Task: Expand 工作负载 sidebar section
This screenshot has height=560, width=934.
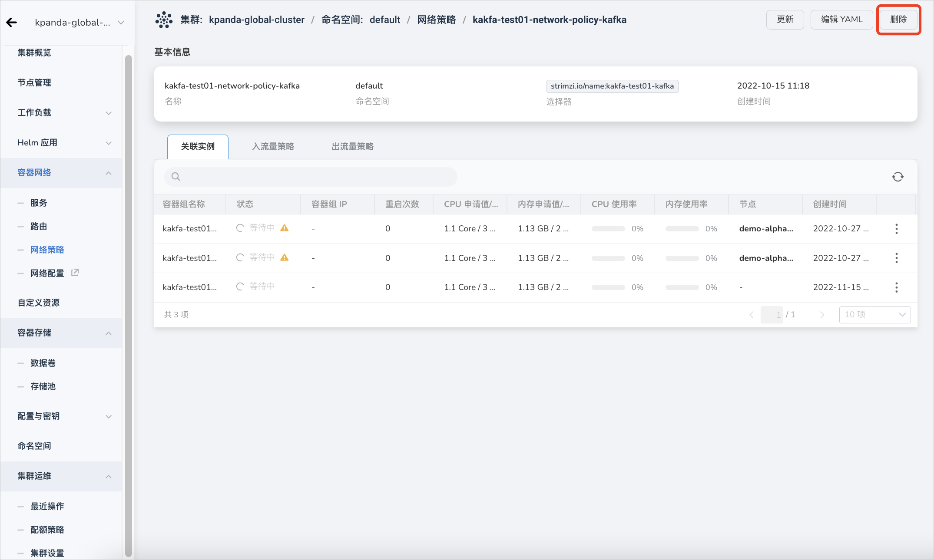Action: [61, 113]
